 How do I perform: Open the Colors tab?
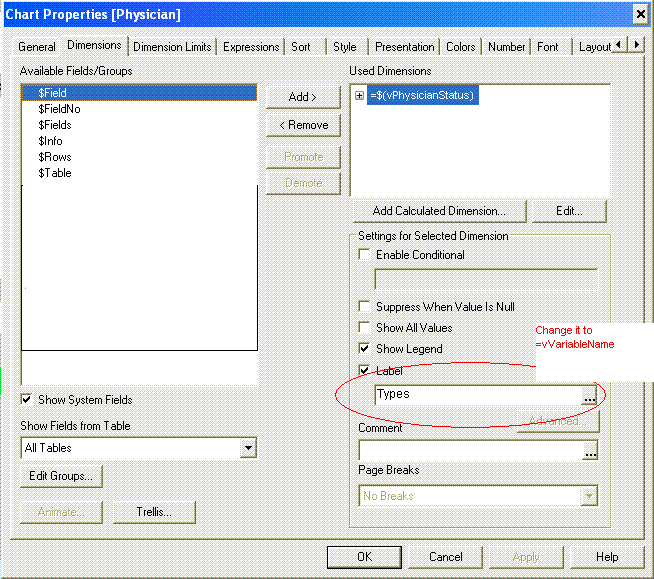tap(460, 47)
